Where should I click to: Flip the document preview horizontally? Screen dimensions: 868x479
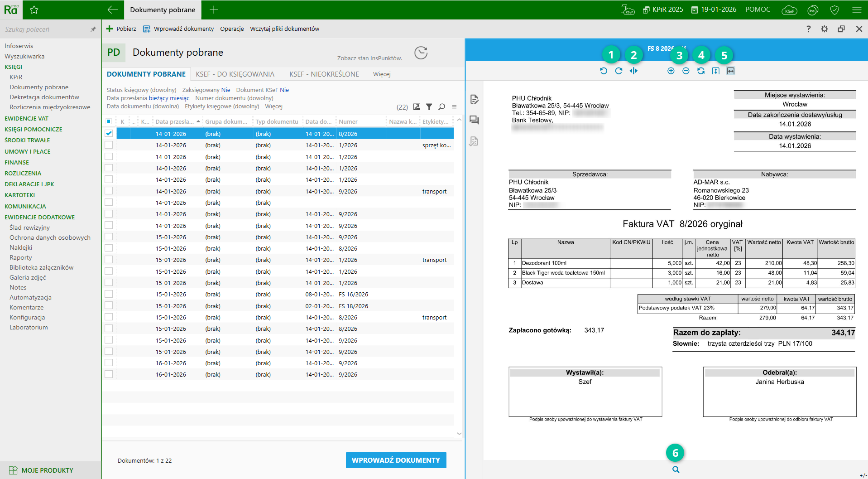click(x=633, y=71)
